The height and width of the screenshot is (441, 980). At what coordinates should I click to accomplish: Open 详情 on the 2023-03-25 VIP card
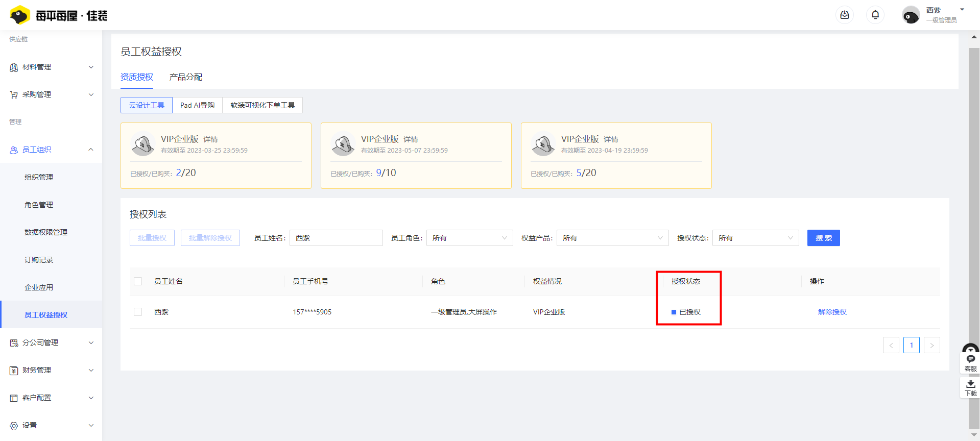pos(211,139)
